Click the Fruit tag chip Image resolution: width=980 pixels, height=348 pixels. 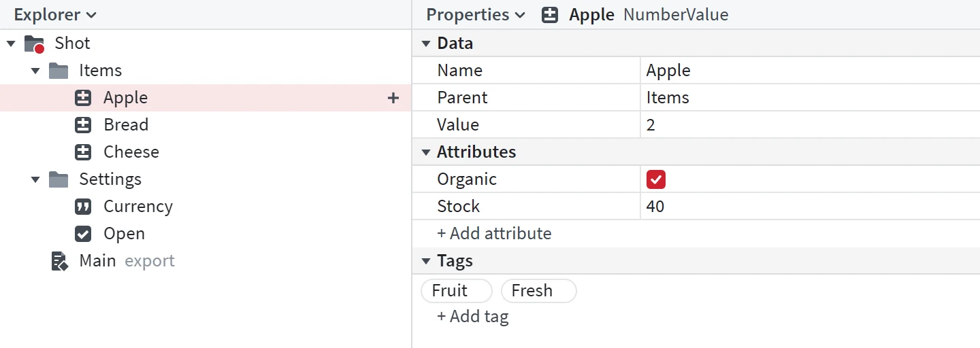(x=457, y=291)
